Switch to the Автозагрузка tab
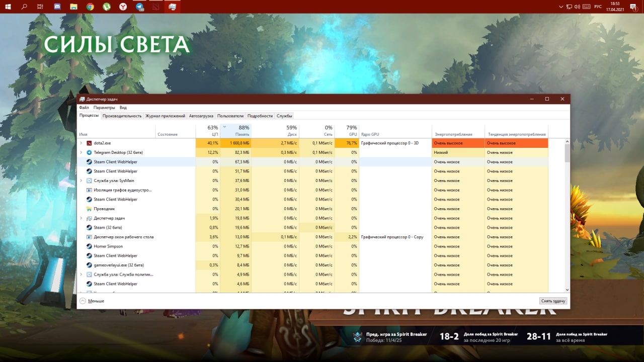Image resolution: width=644 pixels, height=362 pixels. pyautogui.click(x=201, y=116)
